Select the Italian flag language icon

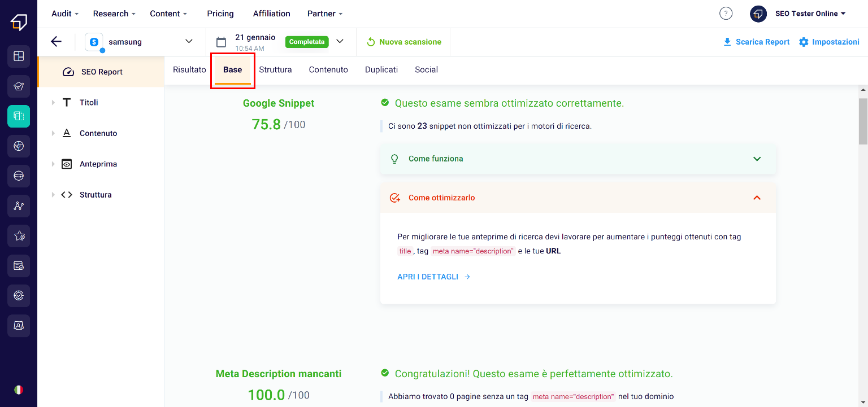tap(19, 390)
